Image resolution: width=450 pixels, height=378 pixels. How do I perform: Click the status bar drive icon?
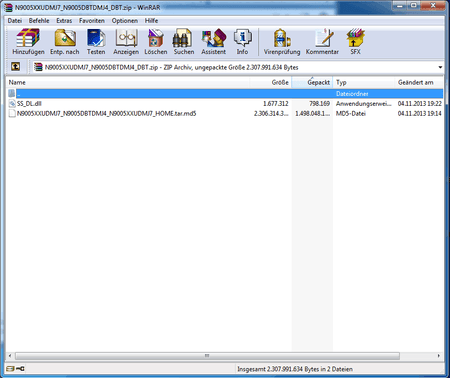tap(10, 369)
